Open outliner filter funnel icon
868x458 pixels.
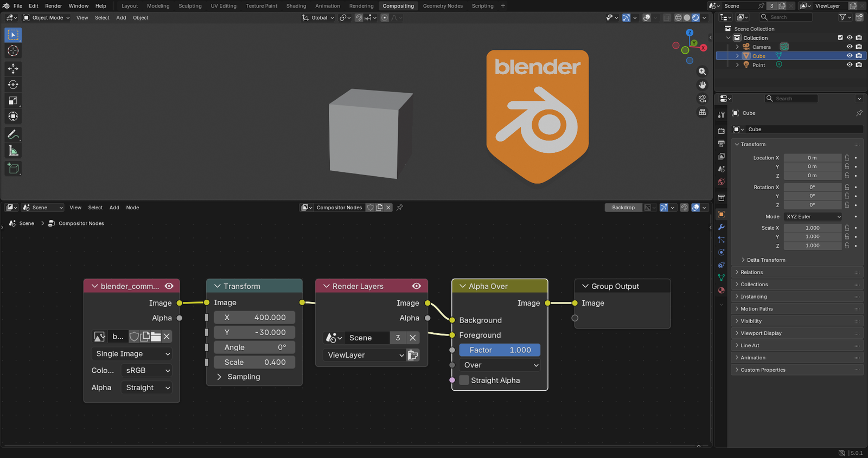click(x=843, y=17)
